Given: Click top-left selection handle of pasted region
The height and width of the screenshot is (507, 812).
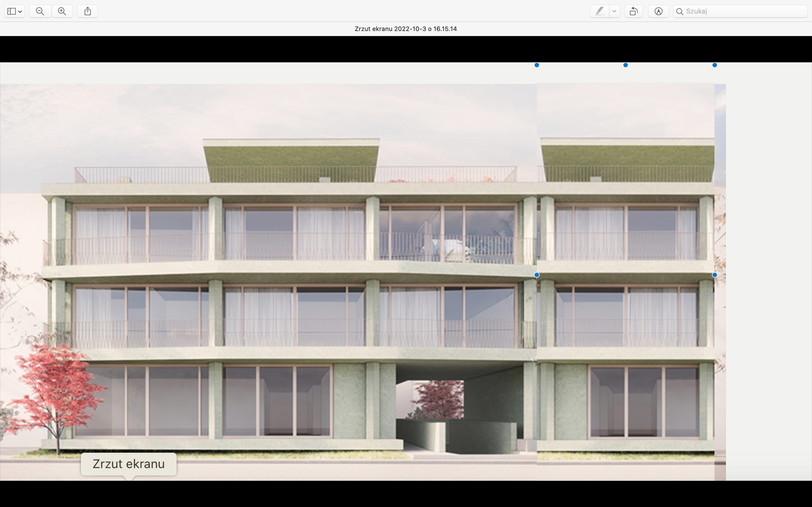Looking at the screenshot, I should coord(537,65).
